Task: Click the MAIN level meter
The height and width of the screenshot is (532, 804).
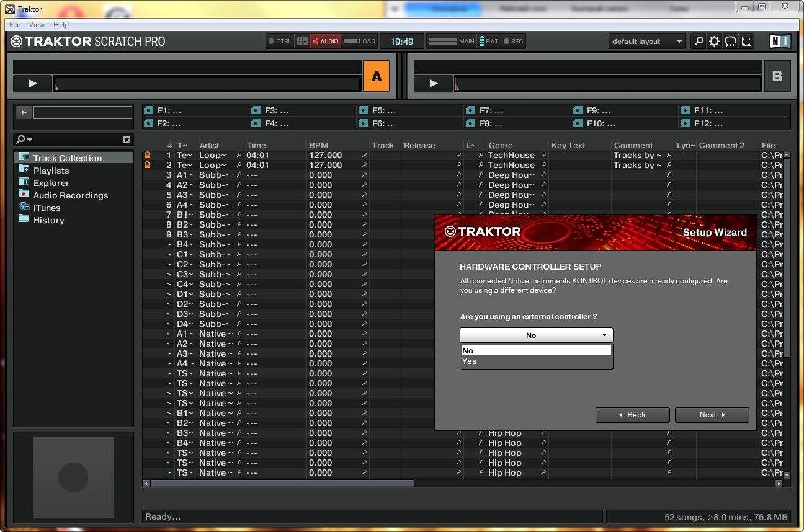Action: (452, 42)
